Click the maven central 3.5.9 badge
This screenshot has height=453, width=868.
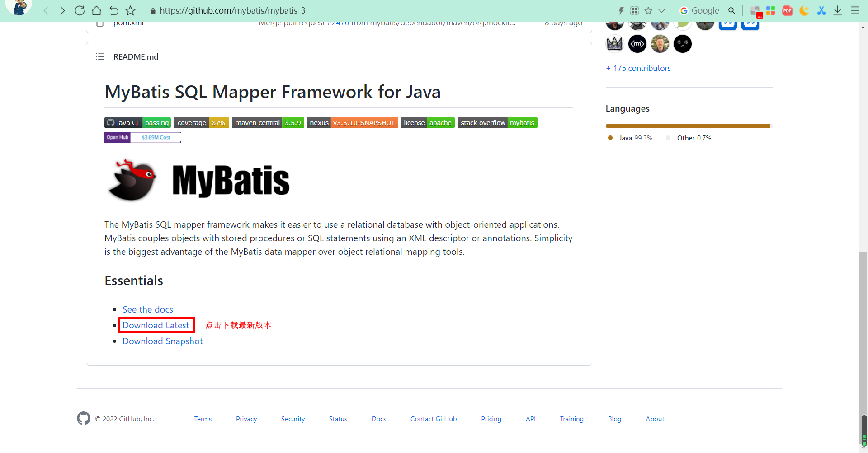coord(268,123)
